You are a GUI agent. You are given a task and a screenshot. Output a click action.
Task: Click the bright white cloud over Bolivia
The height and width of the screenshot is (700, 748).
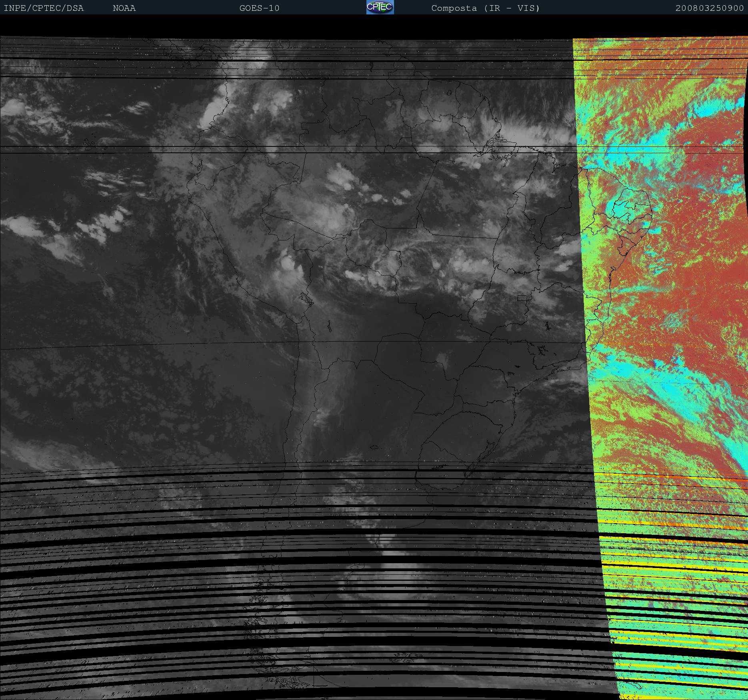[287, 264]
